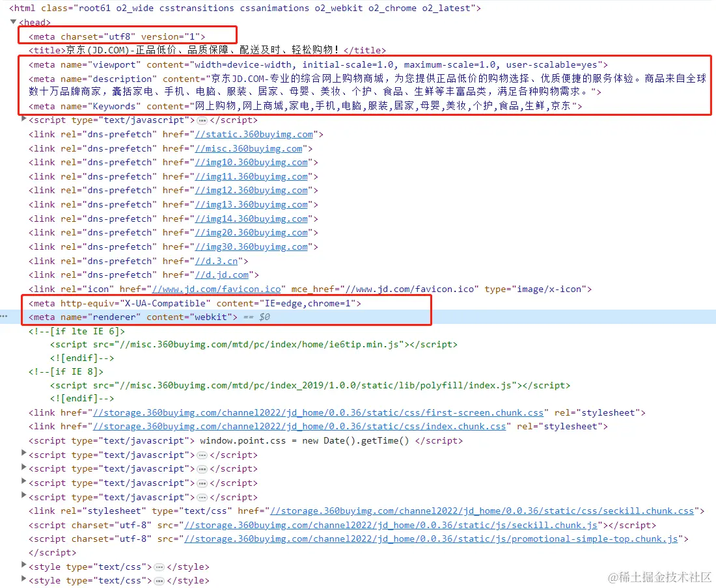Screen dimensions: 716x588
Task: Click the mce_href="//www.jd.com/favicon.ico" attribute
Action: coord(385,289)
